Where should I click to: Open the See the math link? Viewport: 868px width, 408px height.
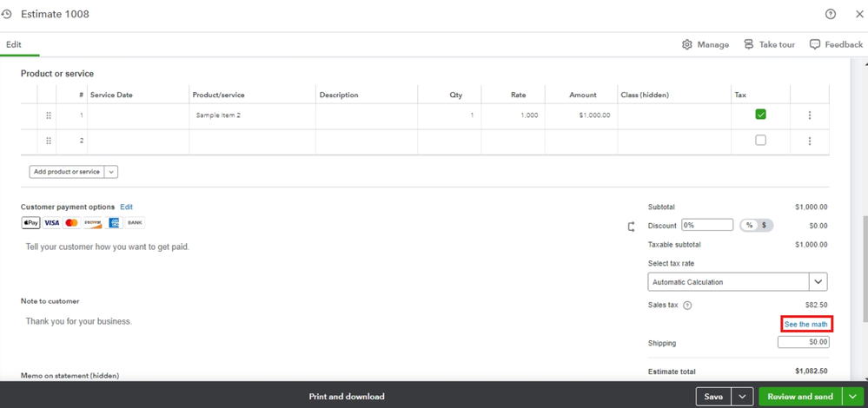(806, 325)
